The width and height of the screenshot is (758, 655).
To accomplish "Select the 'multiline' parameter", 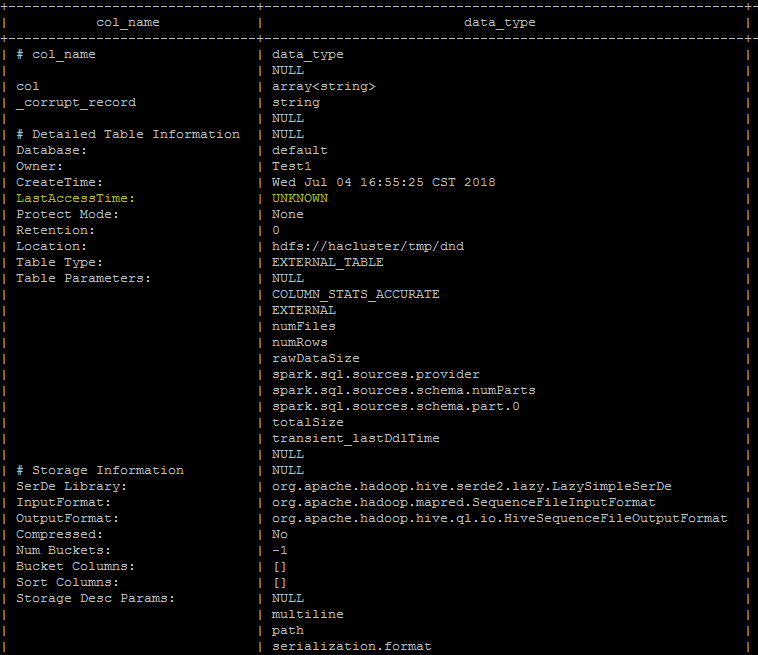I will 307,614.
